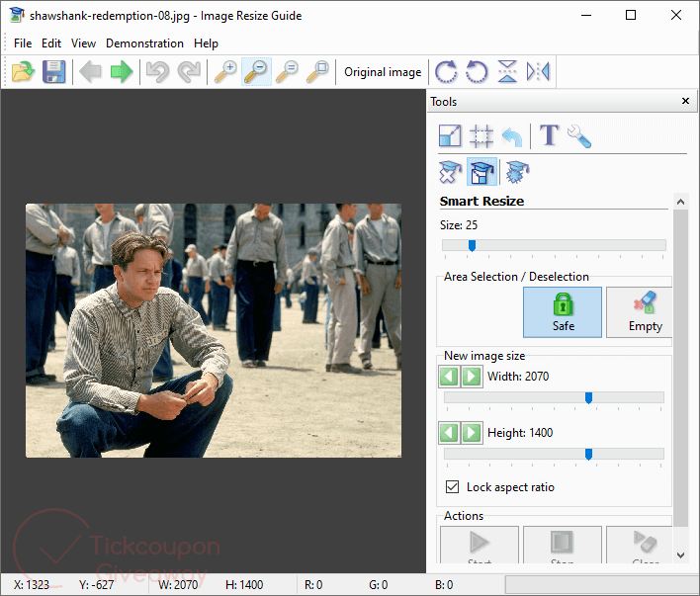Click the Y: -627 status bar coordinate
This screenshot has height=596, width=700.
[96, 585]
